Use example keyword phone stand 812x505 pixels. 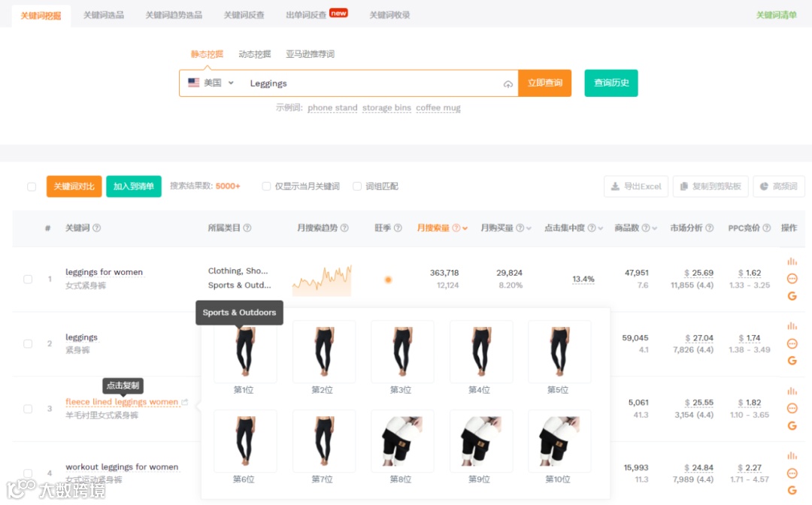[332, 107]
